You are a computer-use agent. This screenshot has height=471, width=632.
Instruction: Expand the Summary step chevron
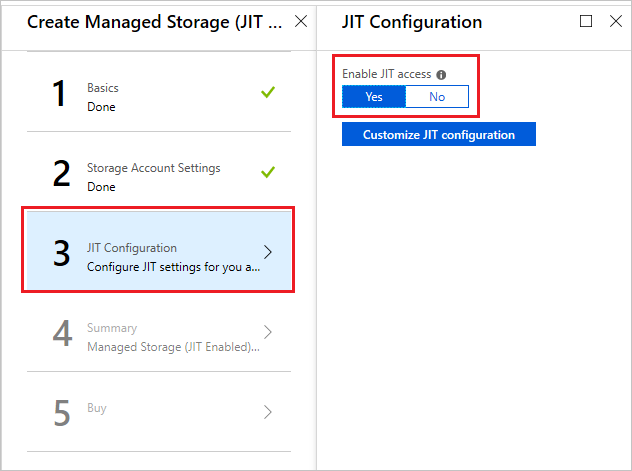(x=267, y=331)
